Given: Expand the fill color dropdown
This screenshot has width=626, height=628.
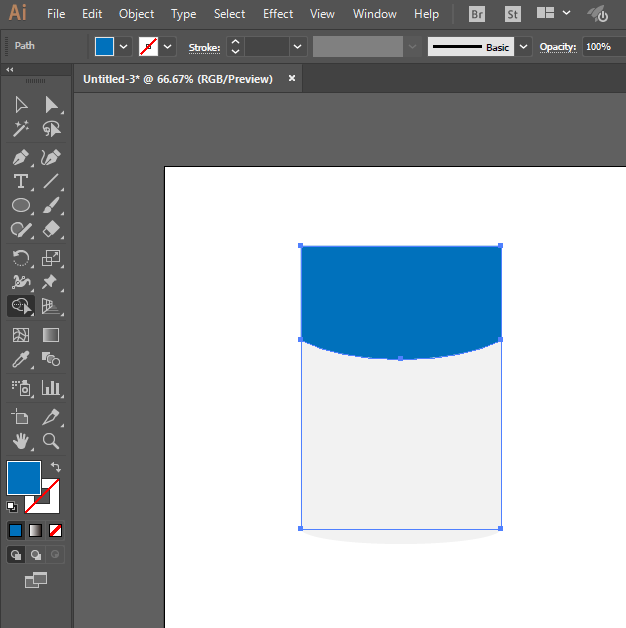Looking at the screenshot, I should pos(124,47).
